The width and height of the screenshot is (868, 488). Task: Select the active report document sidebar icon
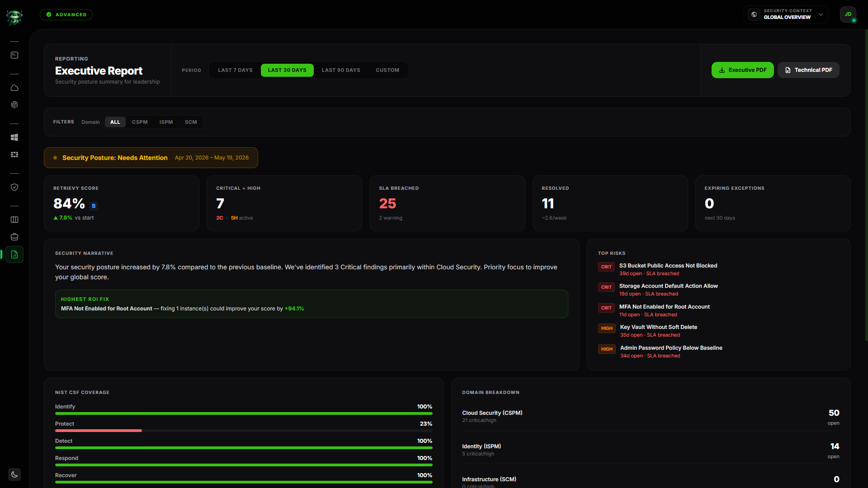(x=14, y=254)
